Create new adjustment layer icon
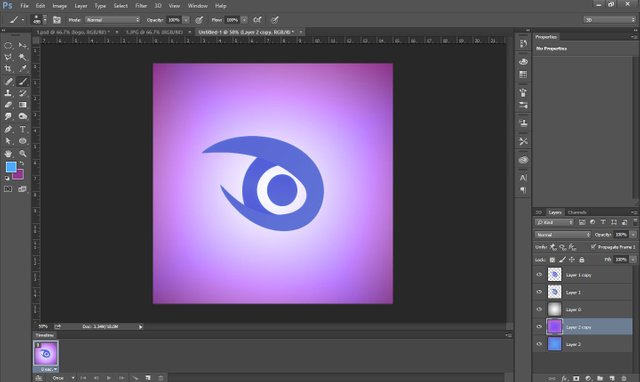The height and width of the screenshot is (382, 640). coord(588,378)
